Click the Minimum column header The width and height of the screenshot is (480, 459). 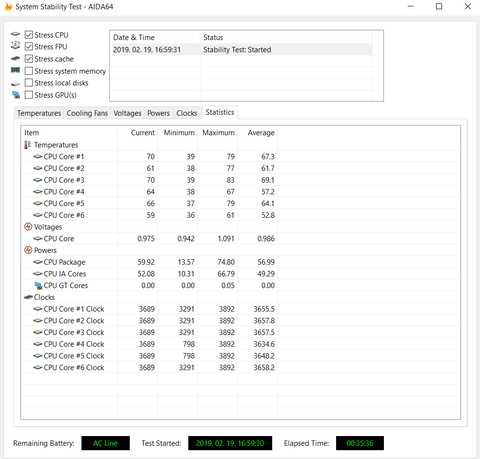pos(178,133)
